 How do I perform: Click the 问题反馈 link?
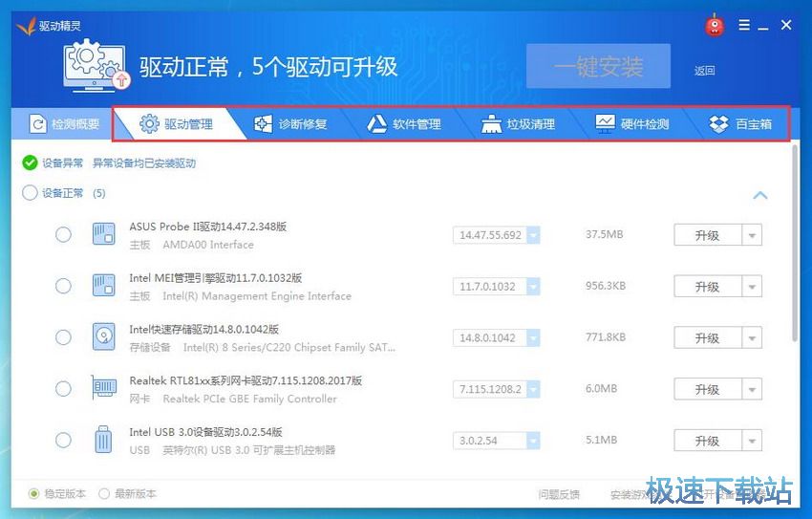click(559, 495)
